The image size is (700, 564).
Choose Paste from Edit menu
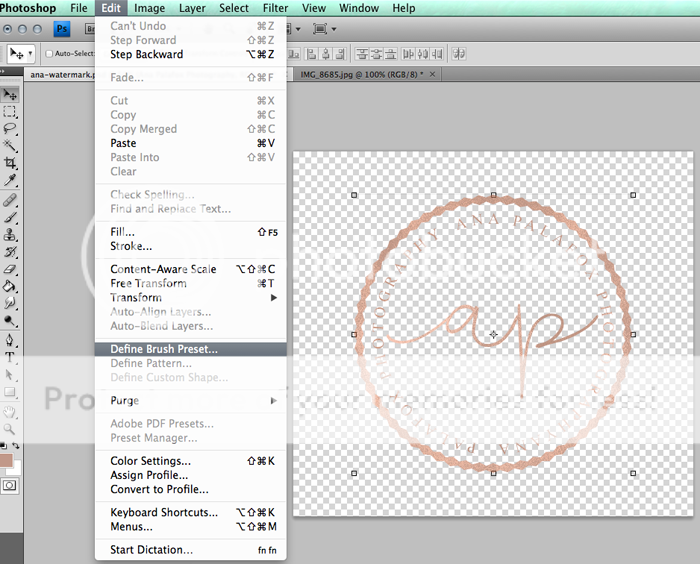pyautogui.click(x=191, y=143)
